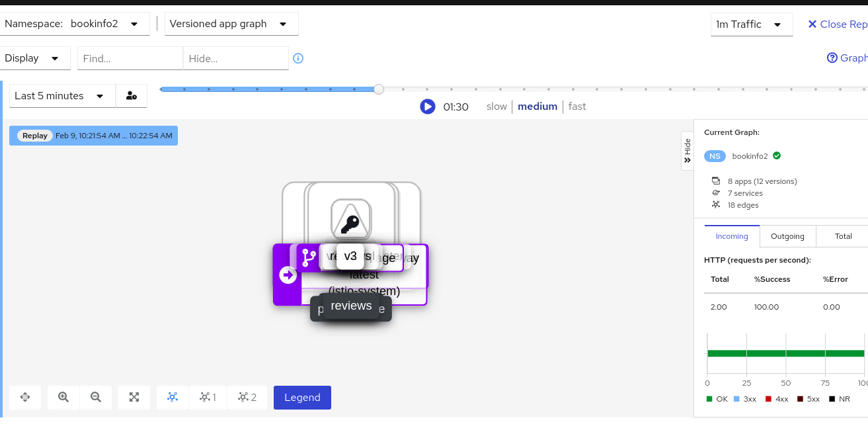Click in the Find input field
The width and height of the screenshot is (868, 438).
click(130, 58)
